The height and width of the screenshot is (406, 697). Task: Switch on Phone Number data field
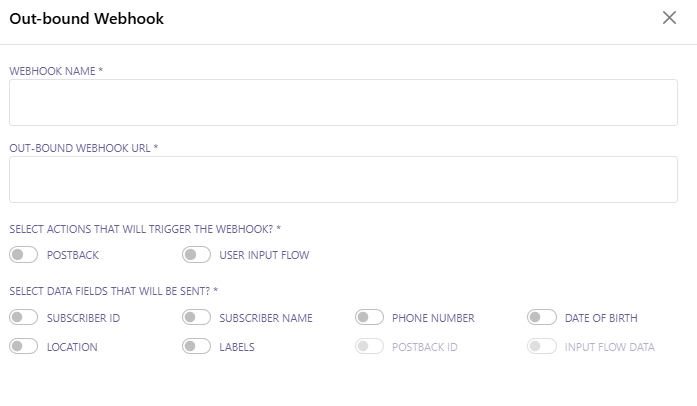click(x=369, y=318)
